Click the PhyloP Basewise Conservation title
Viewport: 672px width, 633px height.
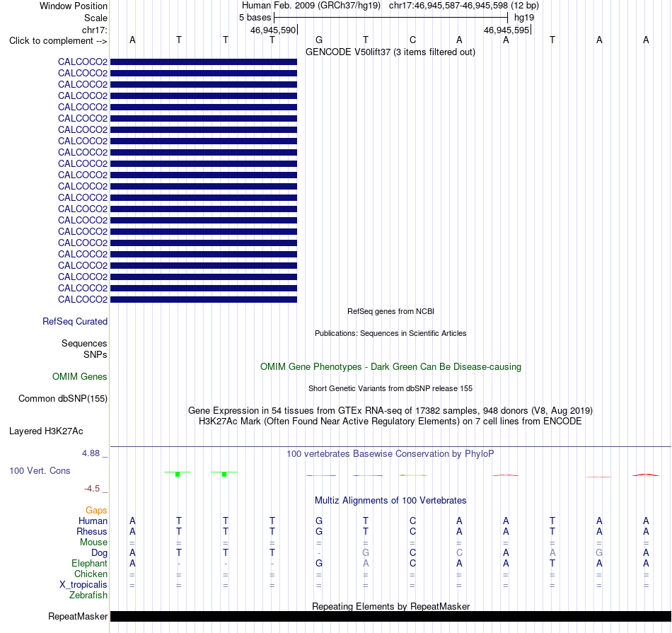[390, 454]
